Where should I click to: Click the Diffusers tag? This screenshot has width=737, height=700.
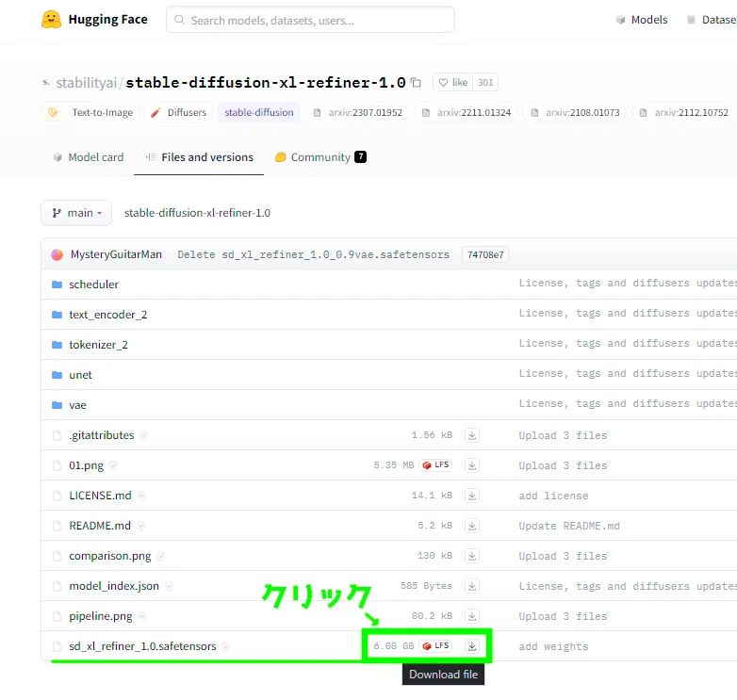click(x=179, y=113)
